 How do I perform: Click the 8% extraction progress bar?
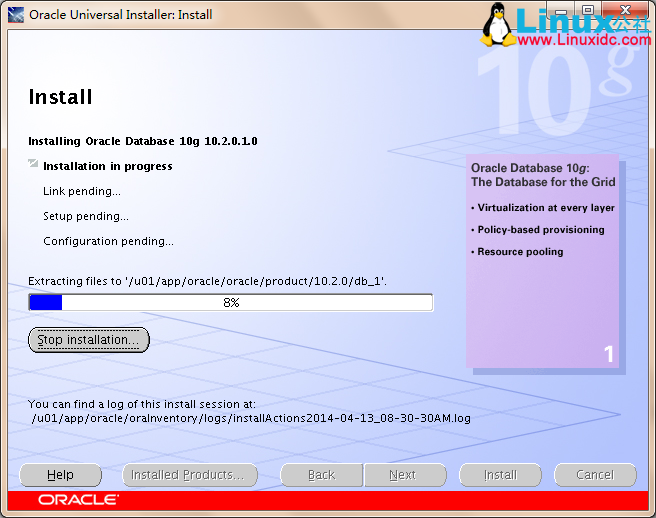[231, 303]
